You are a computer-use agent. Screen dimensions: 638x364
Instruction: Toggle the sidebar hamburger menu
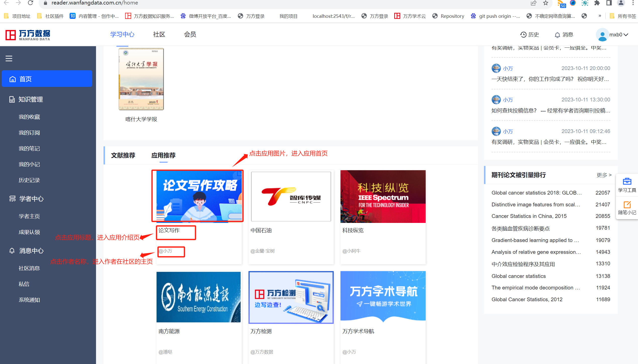(x=9, y=58)
